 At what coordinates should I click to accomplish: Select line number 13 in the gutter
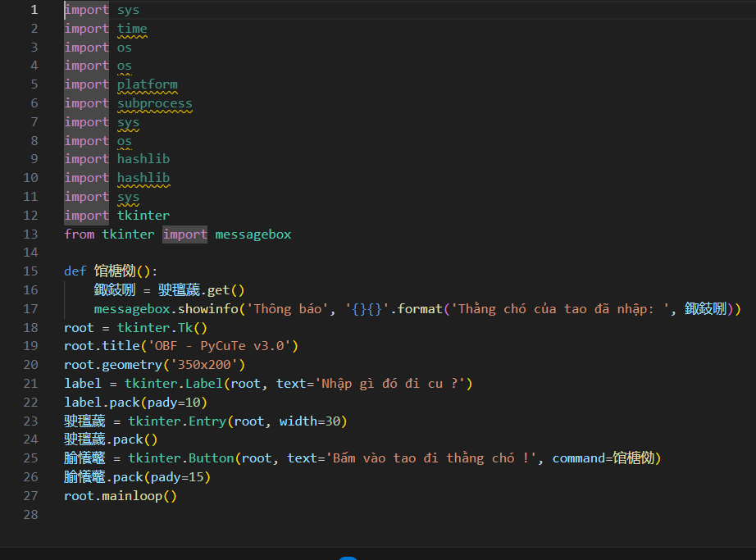pos(30,234)
